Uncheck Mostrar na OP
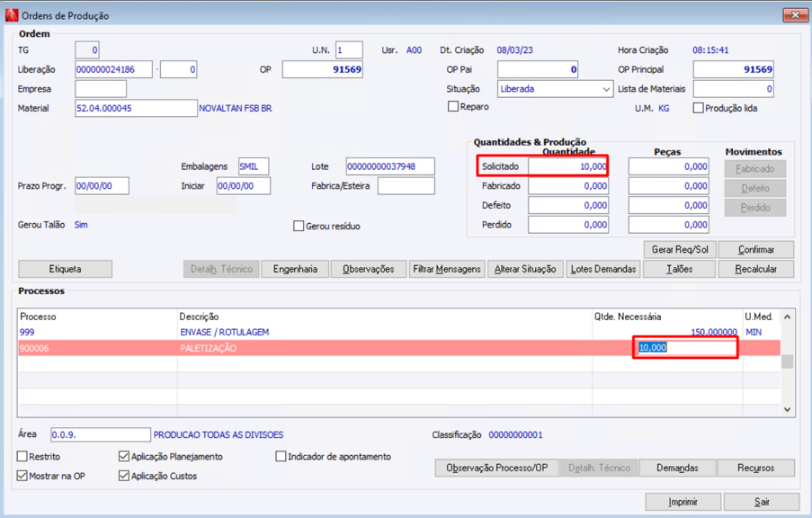 [22, 476]
